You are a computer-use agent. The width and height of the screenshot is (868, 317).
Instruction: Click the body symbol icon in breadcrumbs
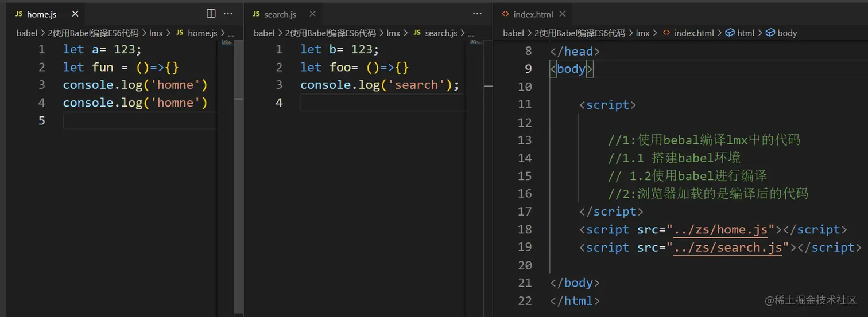770,33
